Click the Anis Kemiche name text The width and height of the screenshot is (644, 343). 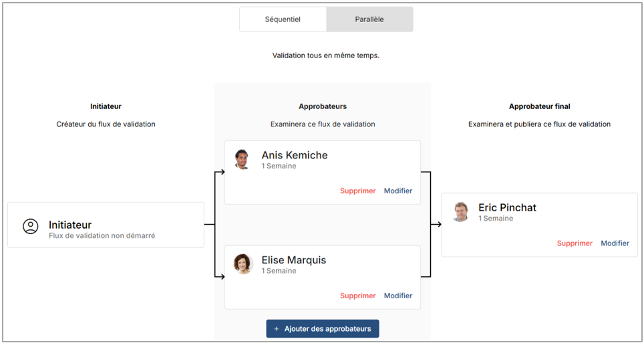click(295, 155)
